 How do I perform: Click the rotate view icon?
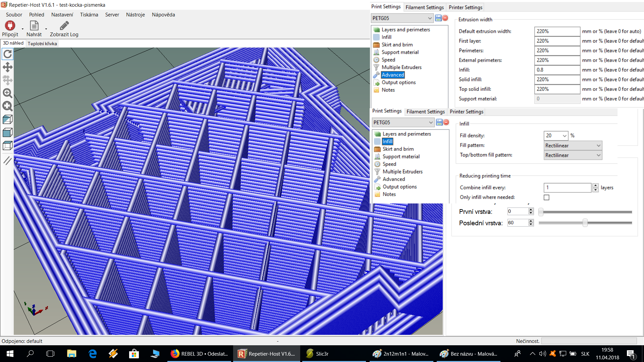pyautogui.click(x=7, y=54)
